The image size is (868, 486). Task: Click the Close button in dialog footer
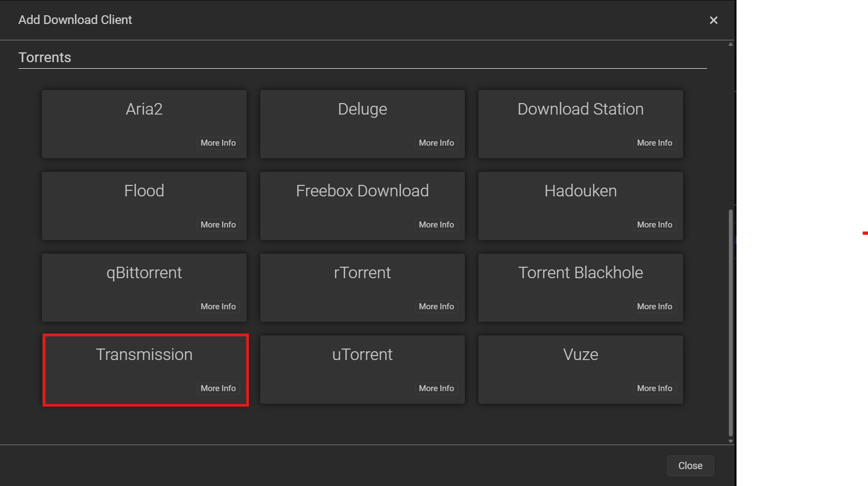click(x=690, y=466)
